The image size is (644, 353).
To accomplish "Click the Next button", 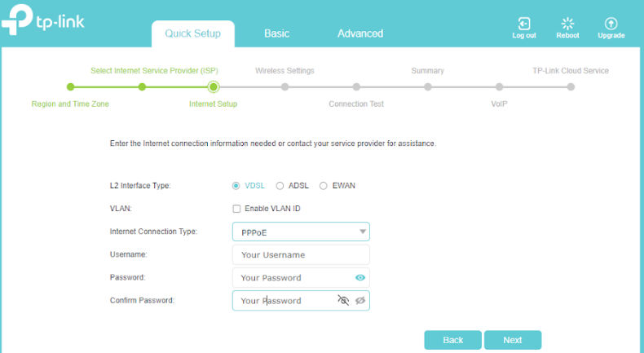I will [x=513, y=340].
